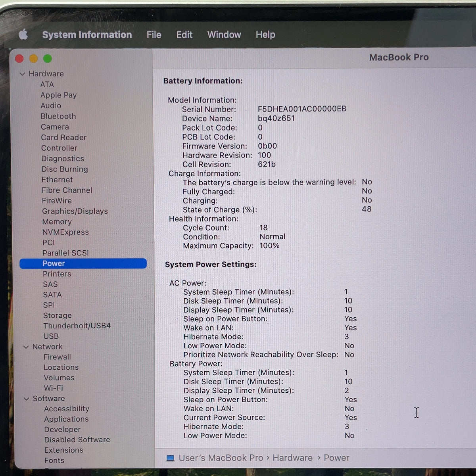Select SPI in the sidebar
This screenshot has width=476, height=476.
coord(49,305)
